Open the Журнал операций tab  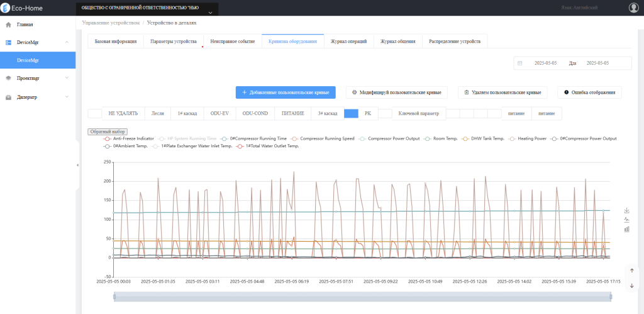pos(348,42)
